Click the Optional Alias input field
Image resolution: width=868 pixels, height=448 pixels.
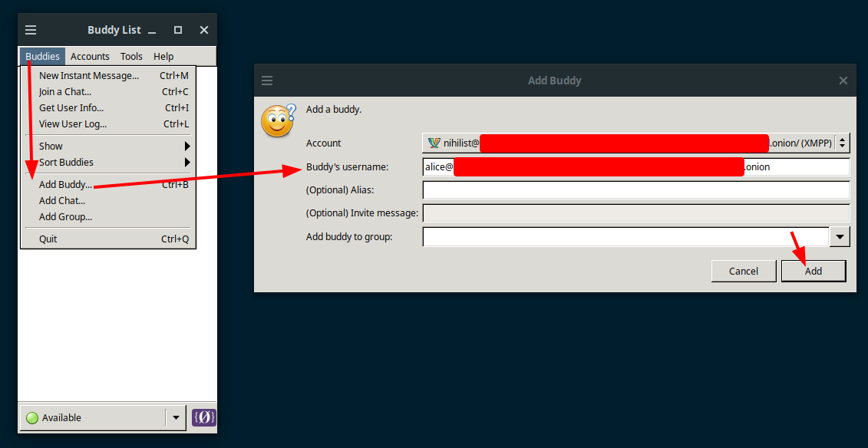point(635,189)
